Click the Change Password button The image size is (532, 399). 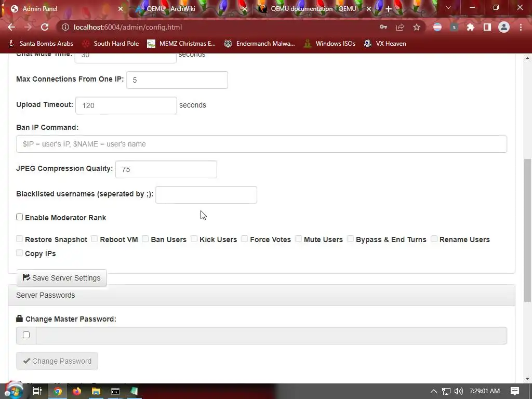click(57, 361)
